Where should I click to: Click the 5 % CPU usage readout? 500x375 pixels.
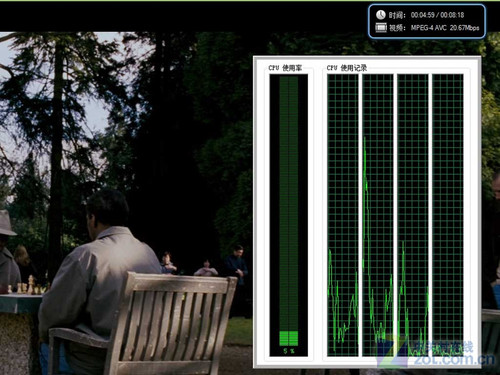(x=289, y=351)
